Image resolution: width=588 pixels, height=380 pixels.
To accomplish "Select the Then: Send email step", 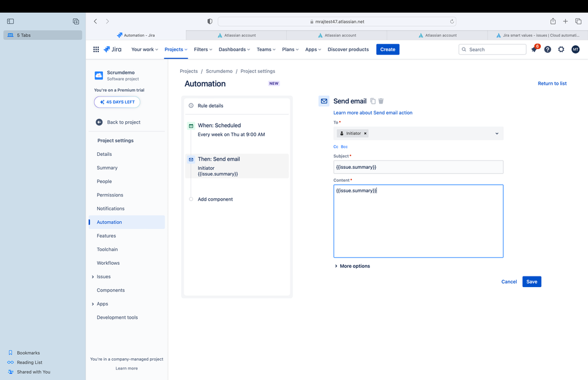I will [x=237, y=166].
